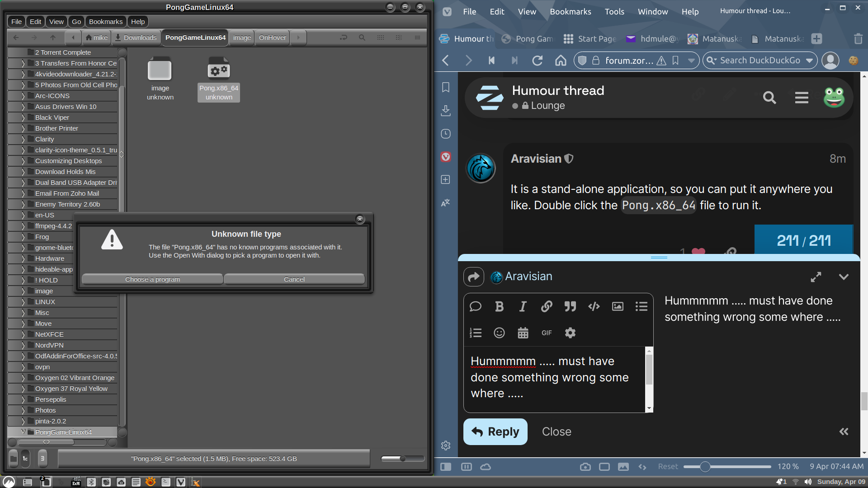
Task: Click the upload image icon in editor
Action: (618, 307)
